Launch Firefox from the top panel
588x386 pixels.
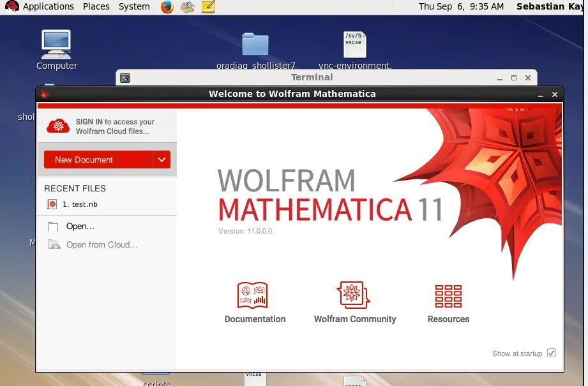click(x=167, y=7)
